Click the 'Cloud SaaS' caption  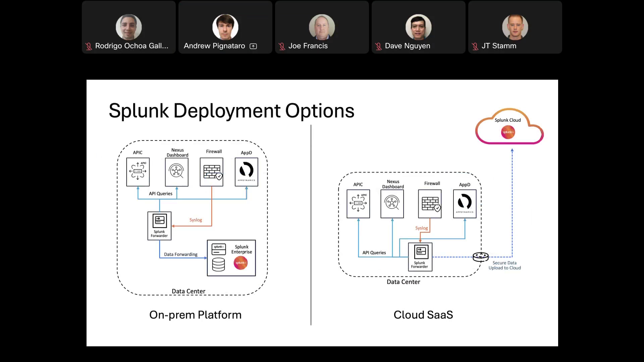(423, 315)
